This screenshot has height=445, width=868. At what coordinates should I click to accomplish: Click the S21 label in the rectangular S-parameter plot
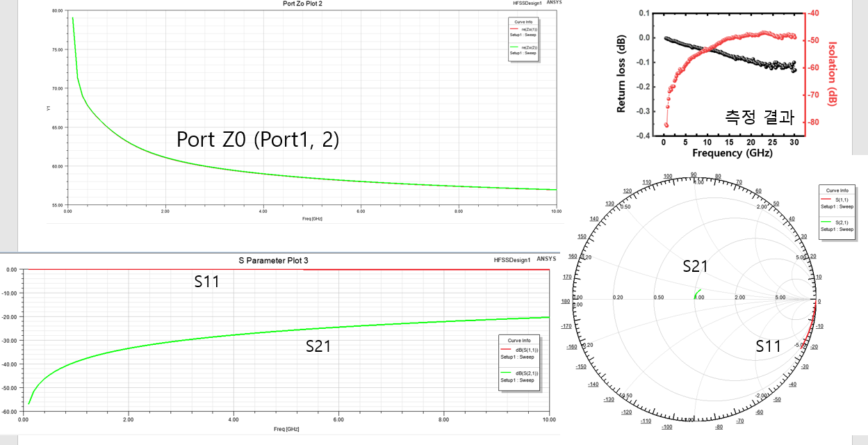pyautogui.click(x=318, y=346)
